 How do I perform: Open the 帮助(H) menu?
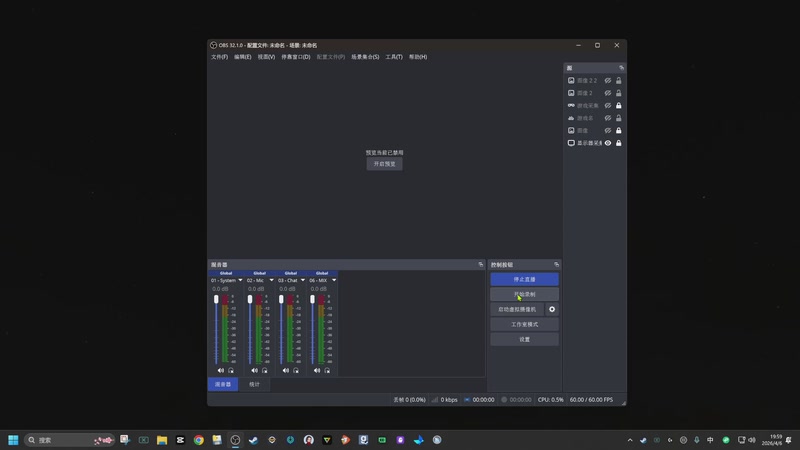click(x=418, y=57)
